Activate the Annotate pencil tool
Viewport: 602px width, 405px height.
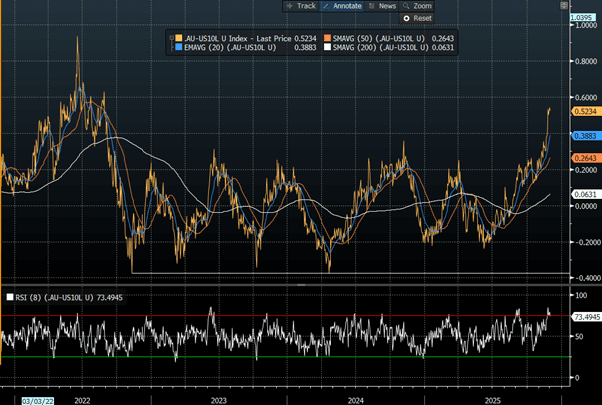tap(339, 5)
